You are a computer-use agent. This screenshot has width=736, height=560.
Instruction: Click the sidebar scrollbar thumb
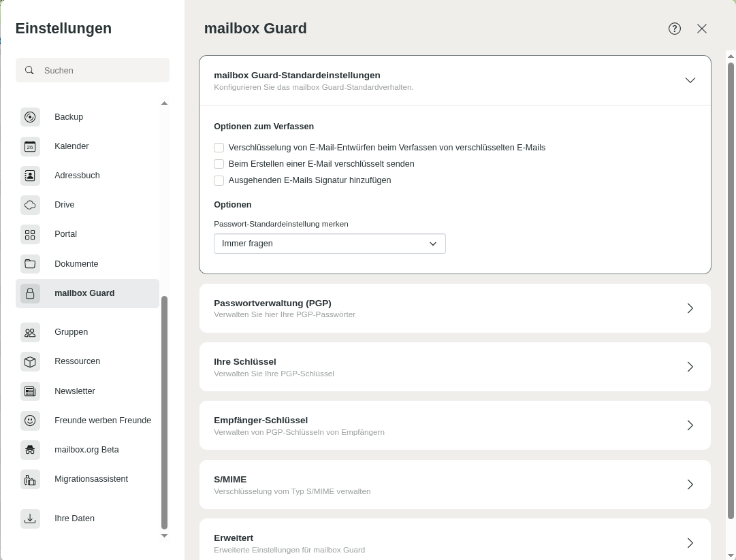(164, 413)
